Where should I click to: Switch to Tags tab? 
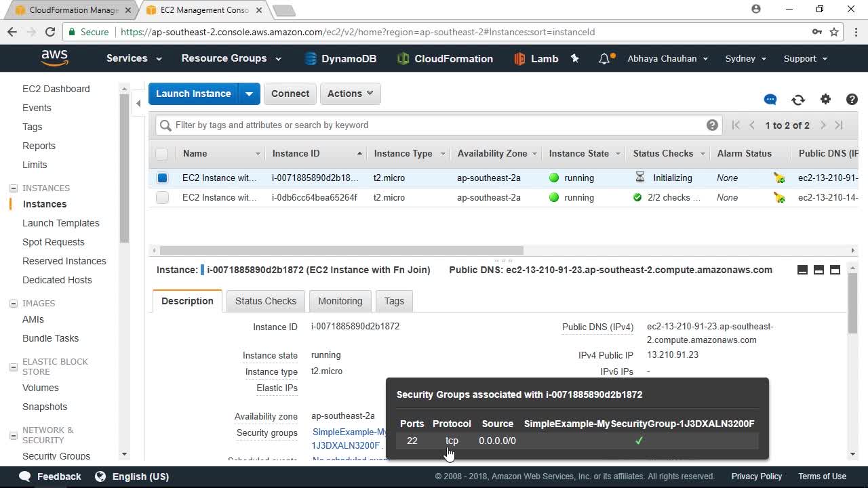tap(394, 301)
